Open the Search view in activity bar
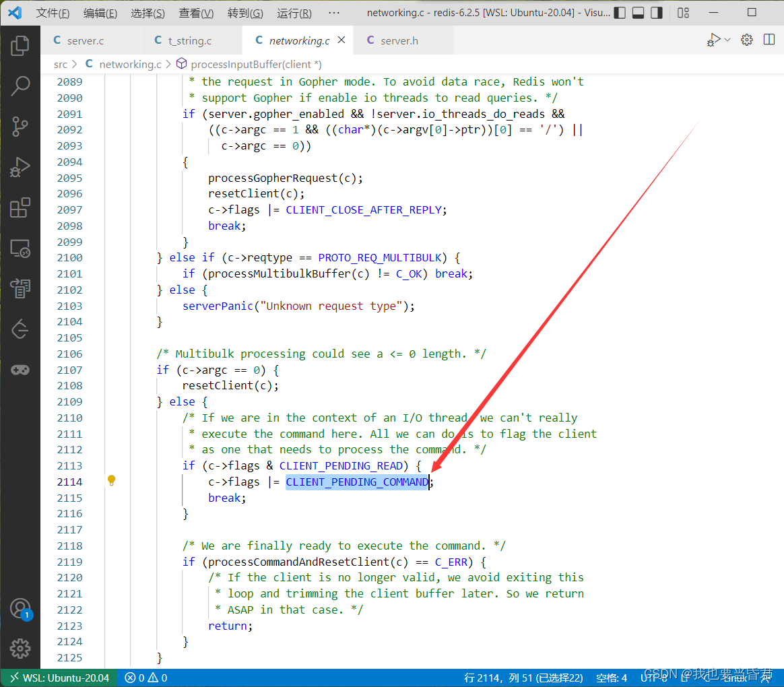784x687 pixels. click(20, 86)
